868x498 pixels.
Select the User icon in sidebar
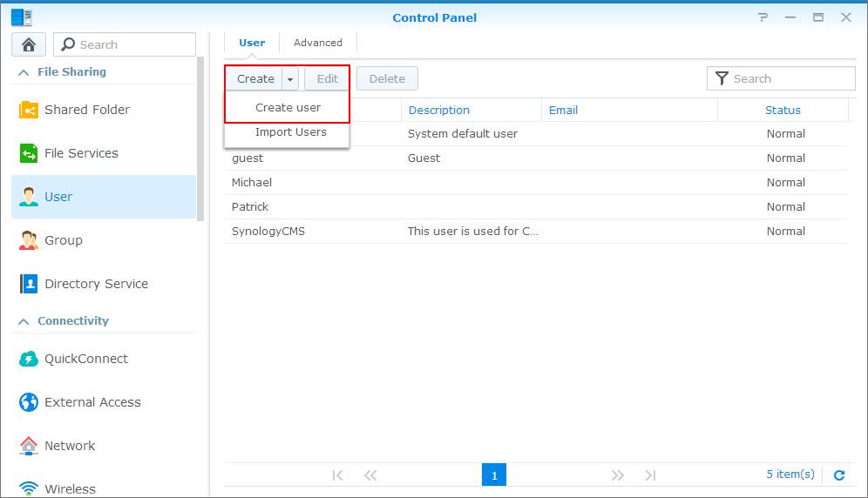[x=29, y=197]
